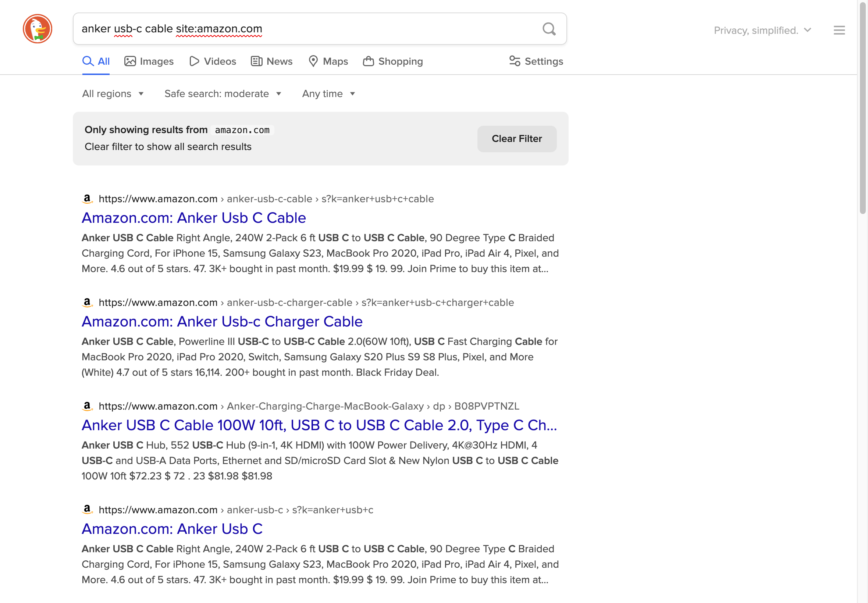Open result Amazon.com: Anker Usb C Cable

pos(194,218)
